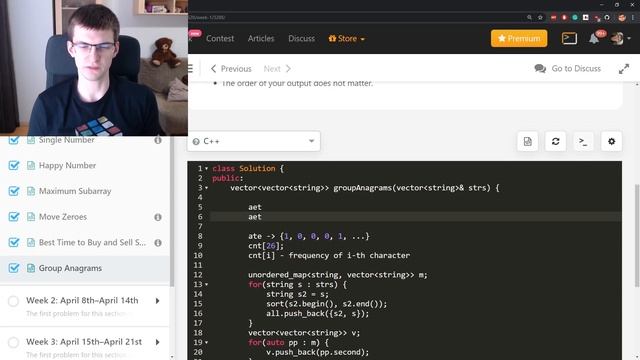
Task: Open the Contest nav item
Action: (x=220, y=38)
